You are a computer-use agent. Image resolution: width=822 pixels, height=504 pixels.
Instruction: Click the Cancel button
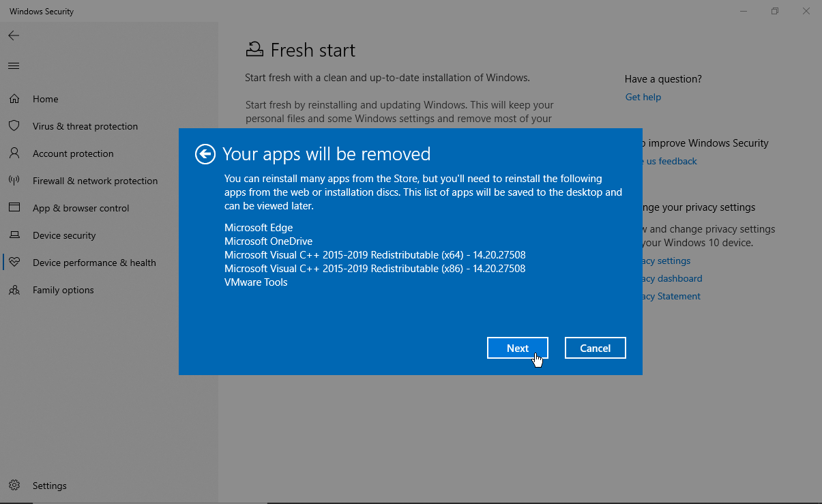click(x=596, y=348)
